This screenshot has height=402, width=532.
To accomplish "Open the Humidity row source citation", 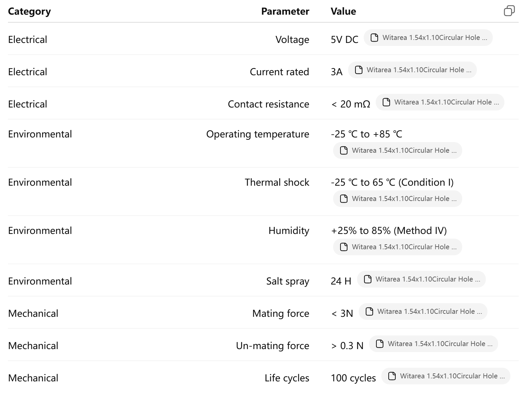I will (397, 247).
